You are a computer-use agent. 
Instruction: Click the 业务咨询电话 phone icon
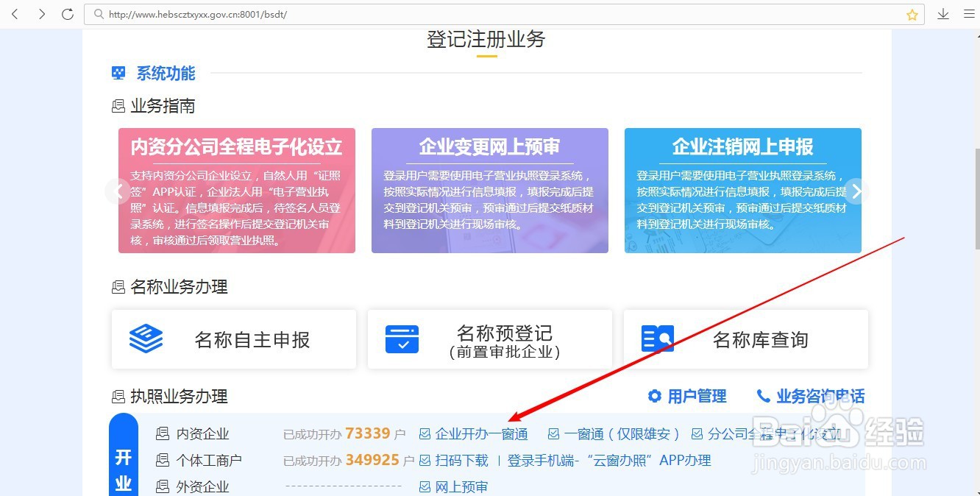point(764,396)
